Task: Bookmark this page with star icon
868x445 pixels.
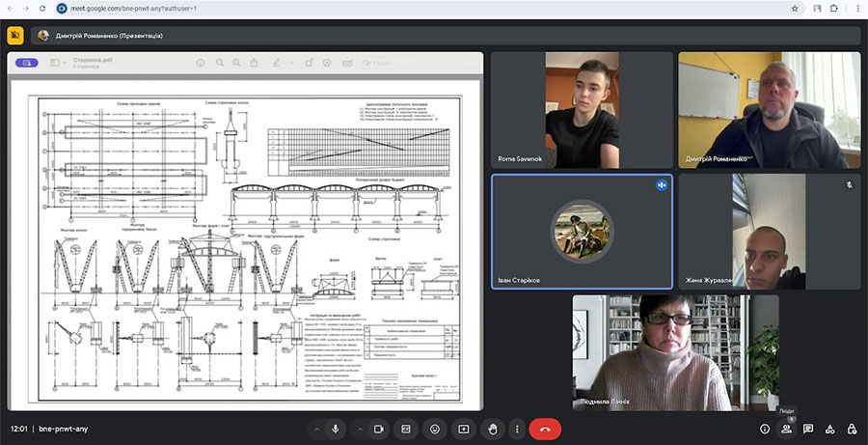Action: [794, 9]
